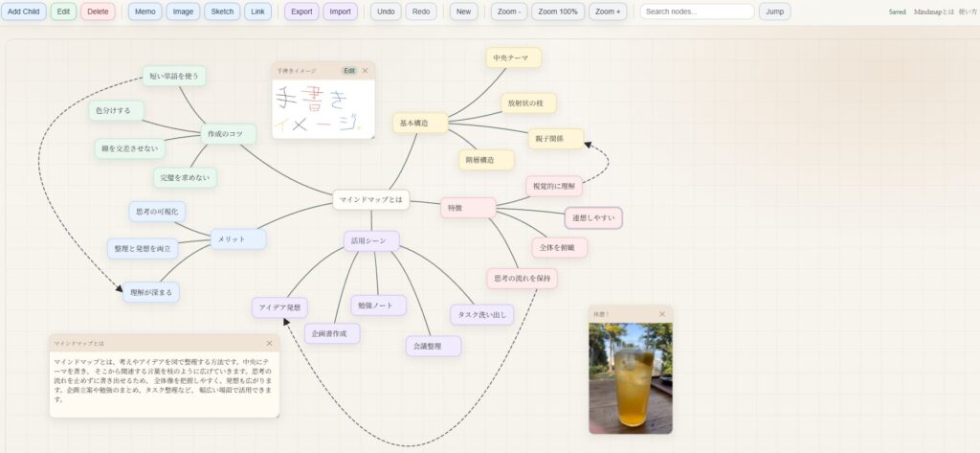Open the Sketch tool
The image size is (980, 453).
222,11
